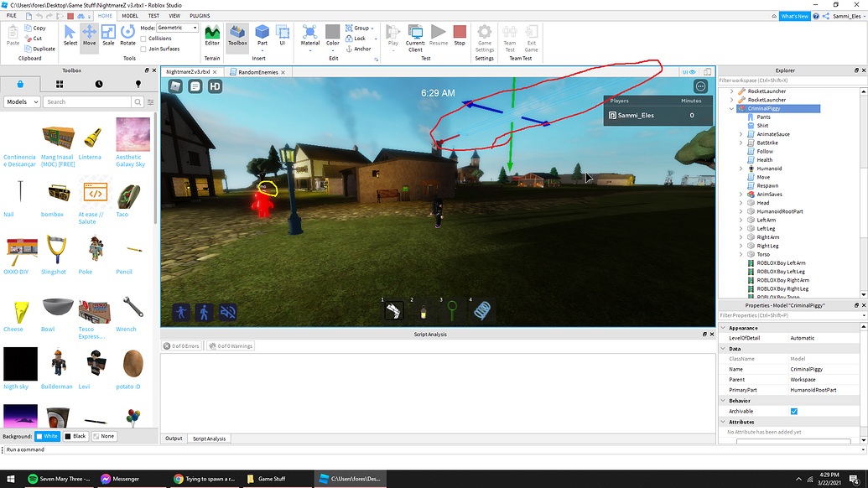Screen dimensions: 868x488
Task: Insert a new Part
Action: (262, 36)
